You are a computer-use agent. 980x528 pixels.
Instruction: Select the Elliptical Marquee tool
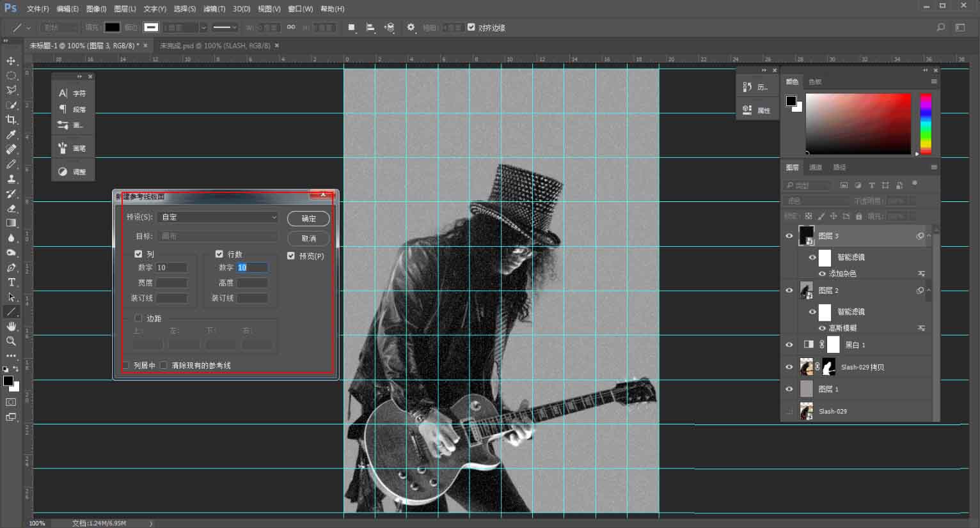(11, 75)
